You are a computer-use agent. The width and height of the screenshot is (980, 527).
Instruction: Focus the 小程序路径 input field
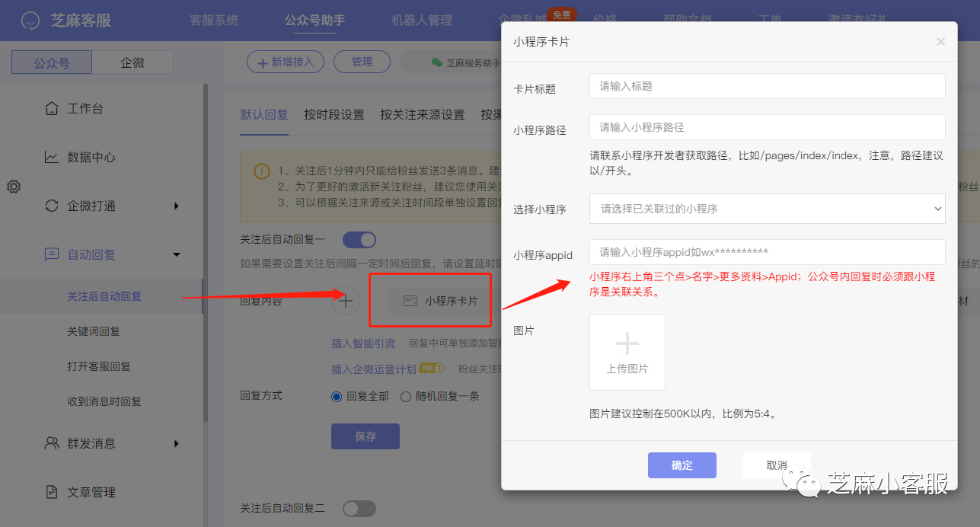768,127
